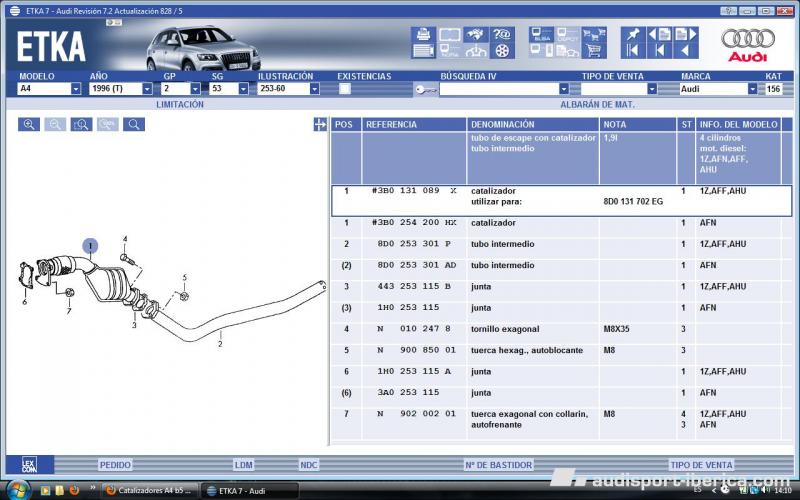This screenshot has height=500, width=800.
Task: Open the Modelo A4 dropdown
Action: click(x=76, y=89)
